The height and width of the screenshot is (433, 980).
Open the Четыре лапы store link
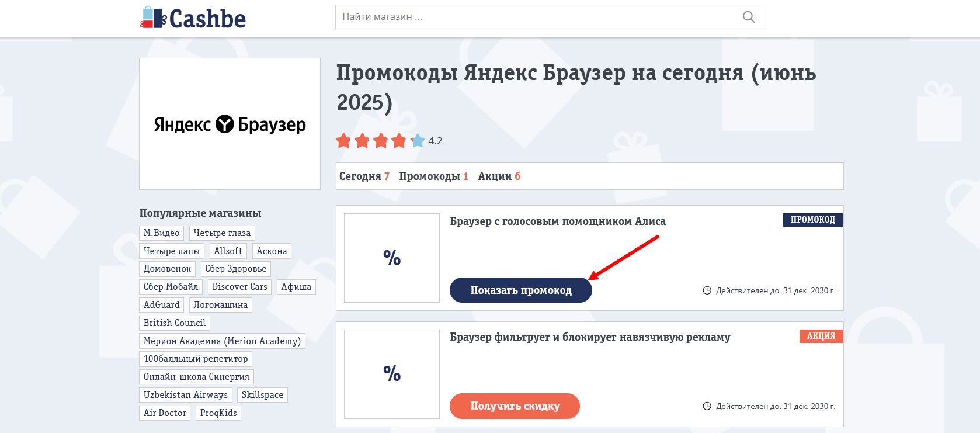pyautogui.click(x=172, y=251)
